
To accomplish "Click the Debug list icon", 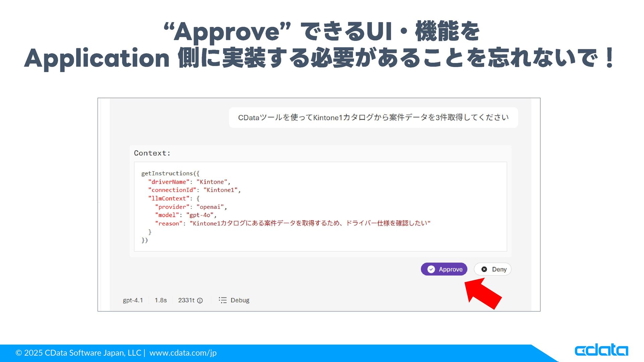I will click(223, 300).
